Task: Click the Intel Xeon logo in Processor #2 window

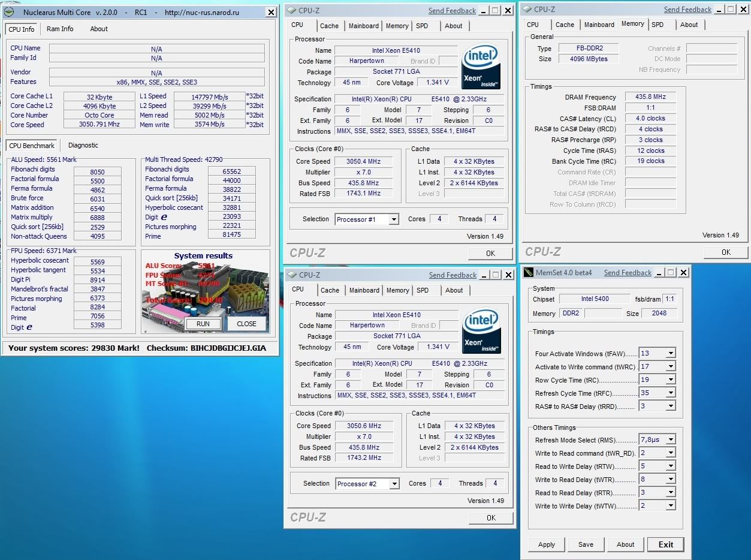Action: [x=481, y=332]
